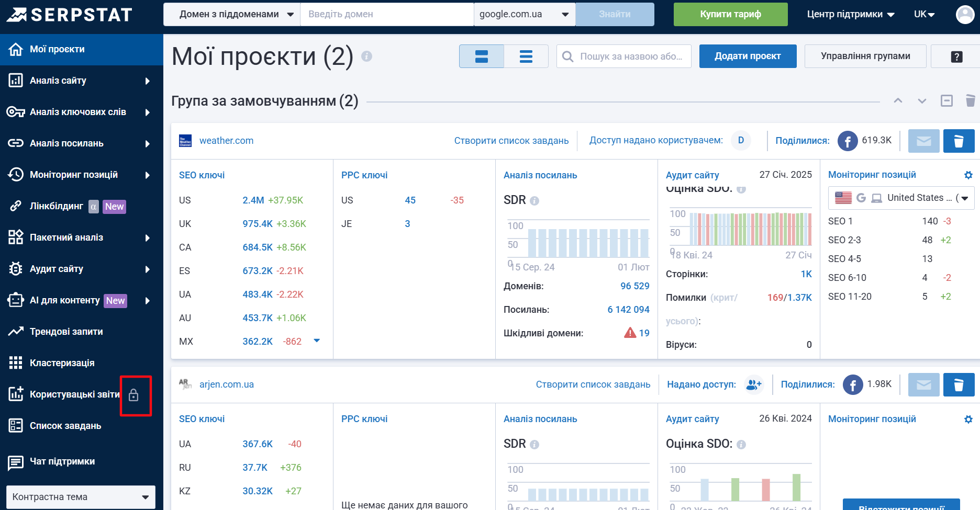Click the email envelope button for weather.com
The image size is (980, 510).
[924, 141]
